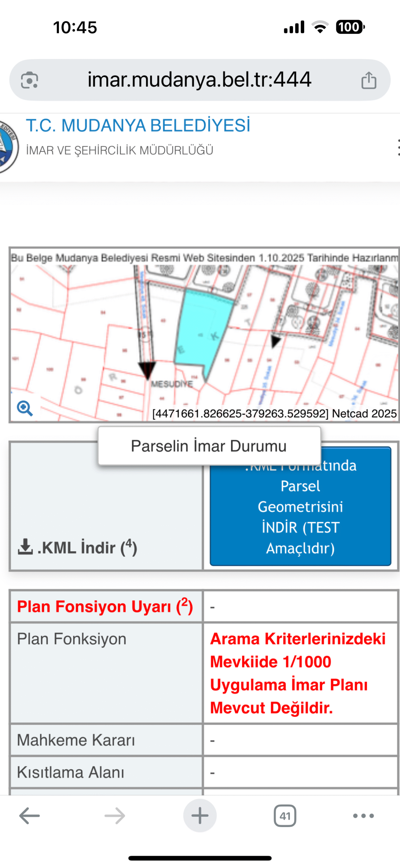The width and height of the screenshot is (400, 868).
Task: Open the browser three-dot more menu
Action: click(x=363, y=815)
